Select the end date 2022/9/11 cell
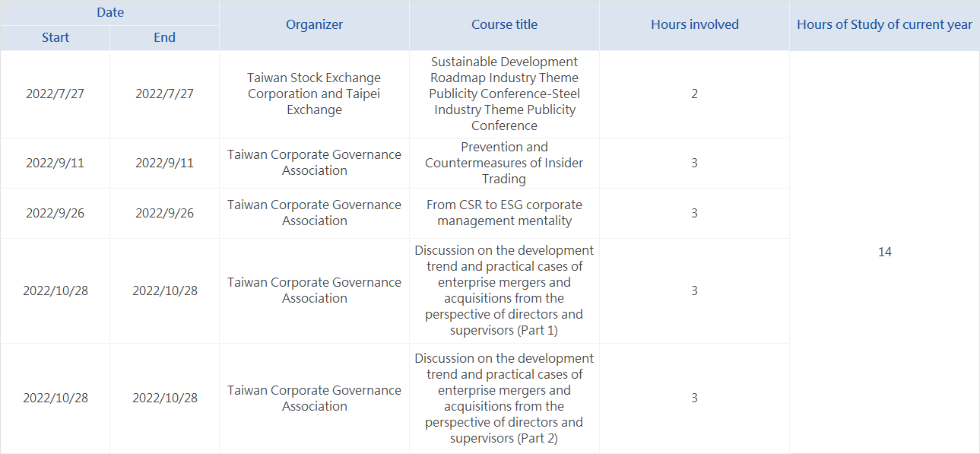The image size is (980, 454). [x=164, y=163]
